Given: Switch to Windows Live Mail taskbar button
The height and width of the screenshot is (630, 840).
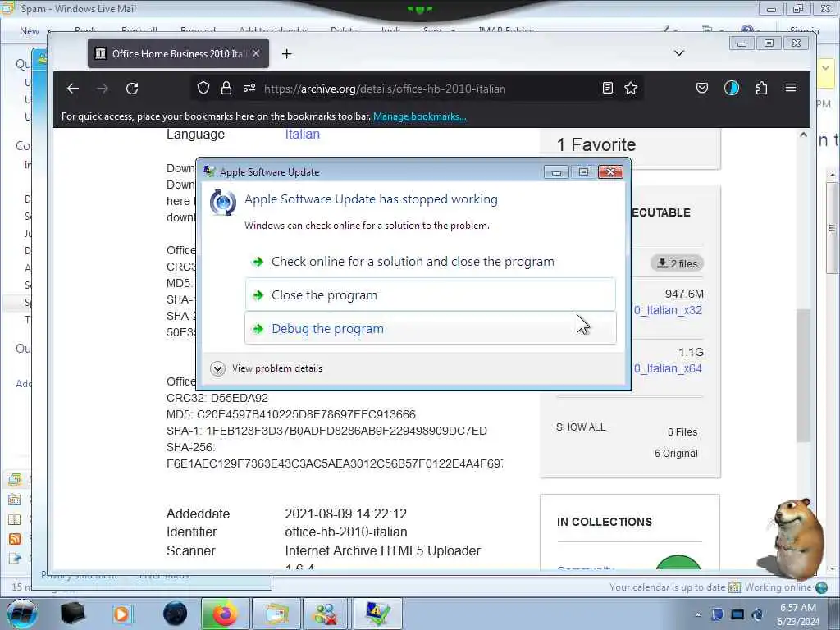Looking at the screenshot, I should point(276,614).
